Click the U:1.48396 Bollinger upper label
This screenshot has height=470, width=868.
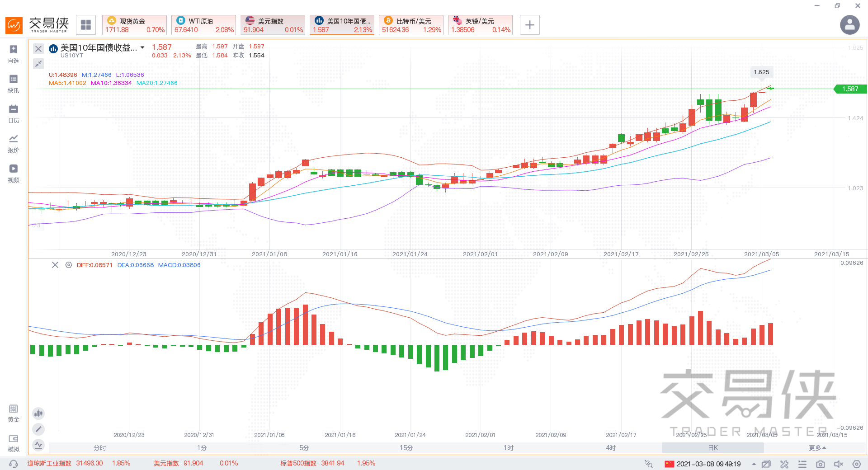[63, 75]
